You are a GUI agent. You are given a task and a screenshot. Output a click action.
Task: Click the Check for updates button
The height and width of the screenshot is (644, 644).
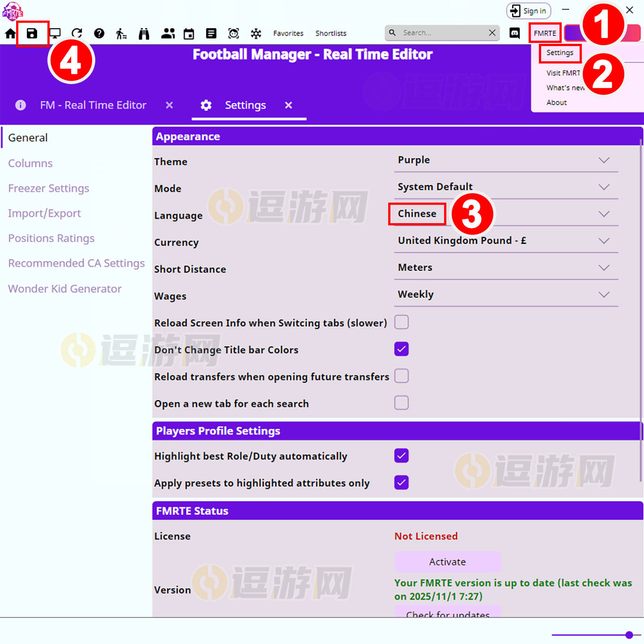(x=448, y=612)
